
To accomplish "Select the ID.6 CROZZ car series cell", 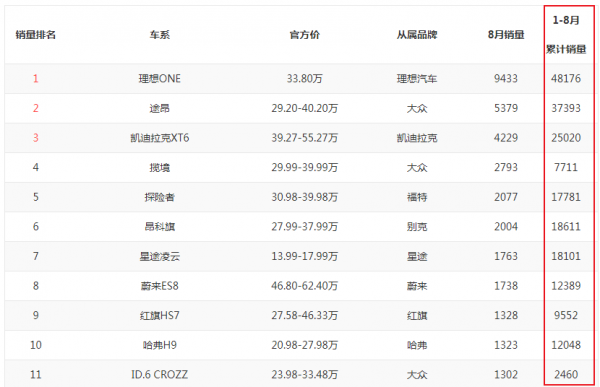I will tap(160, 374).
